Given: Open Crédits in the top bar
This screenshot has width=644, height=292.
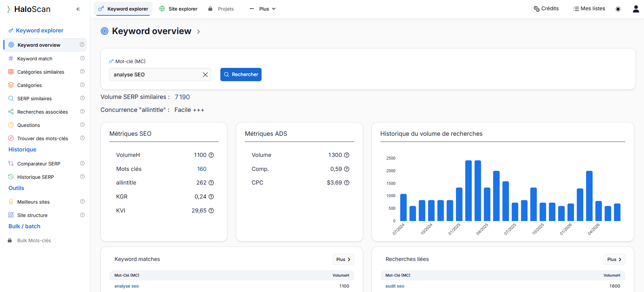Looking at the screenshot, I should pyautogui.click(x=546, y=9).
